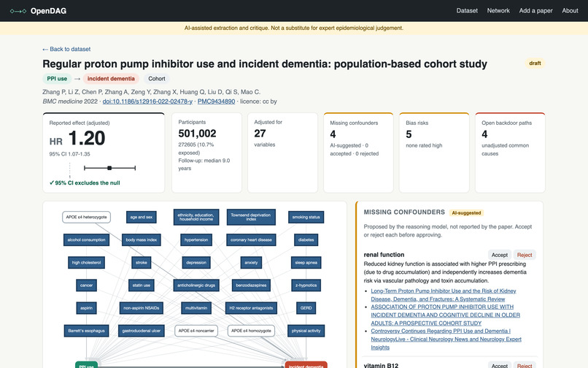
Task: Open the DOI 10.1186/s12916-022-02478-y link
Action: (x=147, y=101)
